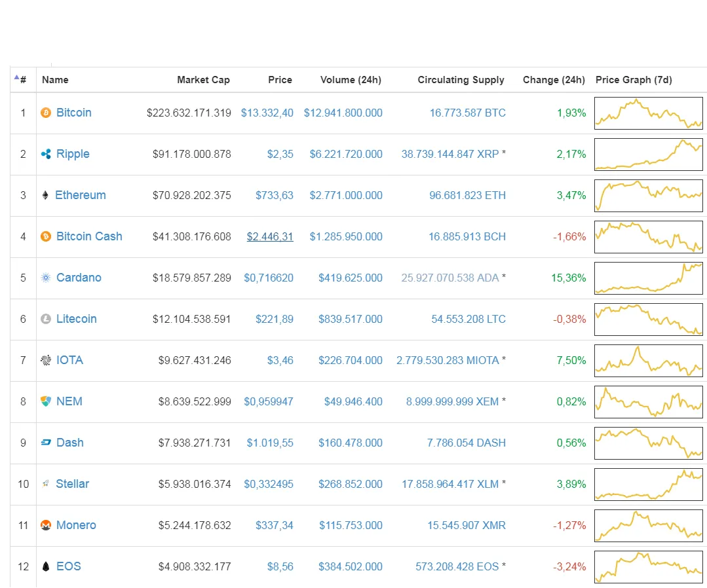Click supply 38.739.144.847 XRP
This screenshot has height=588, width=707.
point(450,154)
